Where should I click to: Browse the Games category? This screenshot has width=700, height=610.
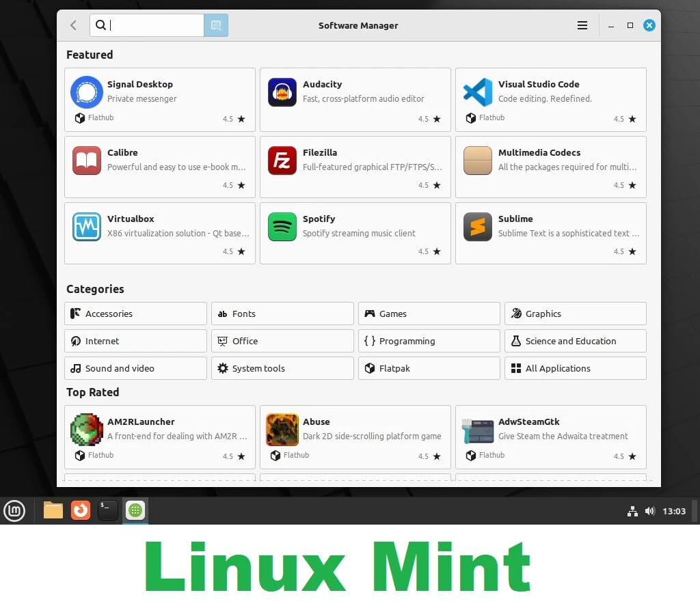pos(429,314)
